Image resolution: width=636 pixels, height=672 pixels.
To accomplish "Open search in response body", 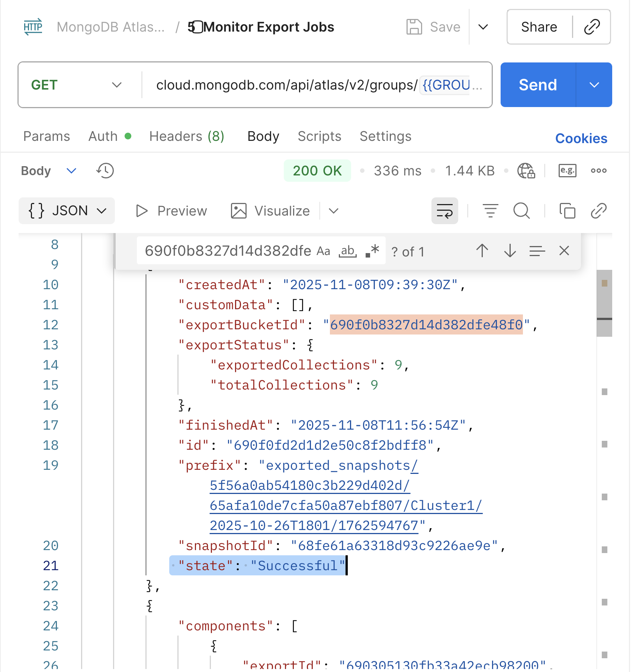I will 521,211.
